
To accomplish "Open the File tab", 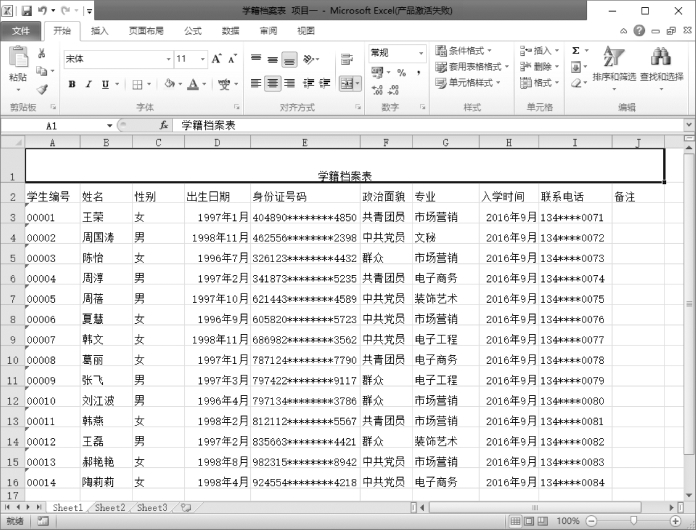I will [x=21, y=31].
